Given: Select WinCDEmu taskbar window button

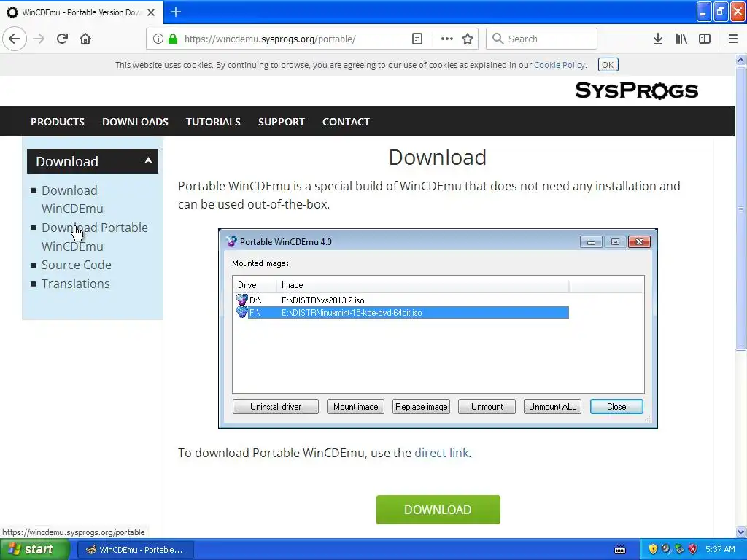Looking at the screenshot, I should 135,550.
